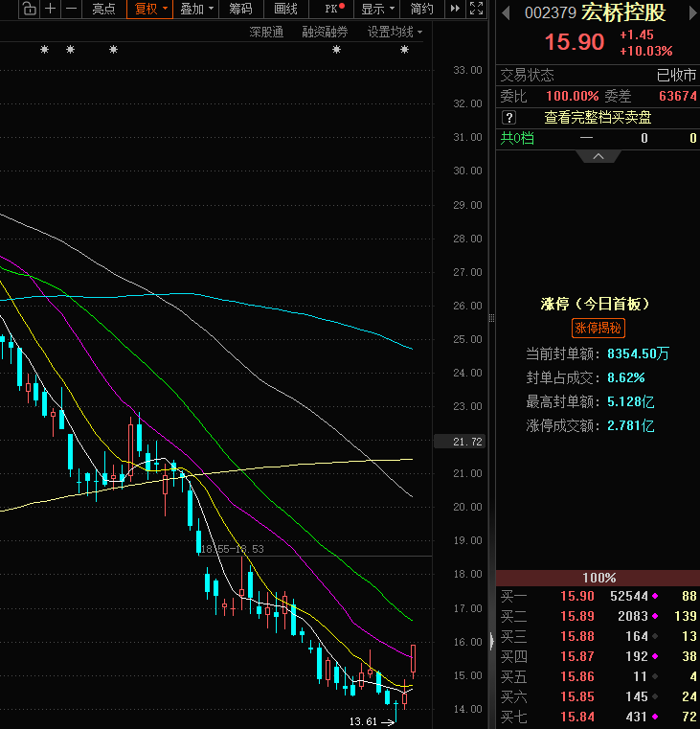Click the question mark help icon

click(509, 117)
